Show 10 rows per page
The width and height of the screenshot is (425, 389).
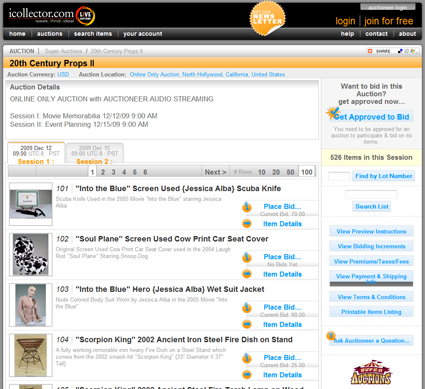point(262,172)
